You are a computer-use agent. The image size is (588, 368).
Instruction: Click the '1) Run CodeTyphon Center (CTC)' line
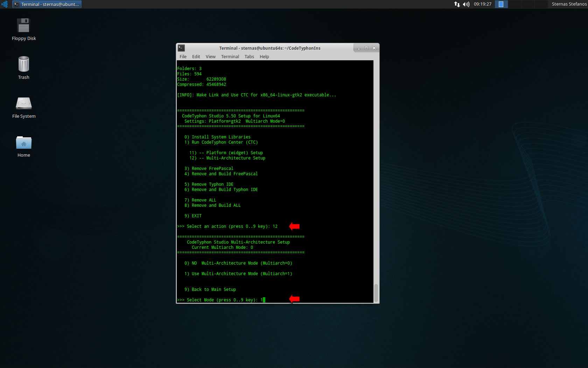pos(221,142)
